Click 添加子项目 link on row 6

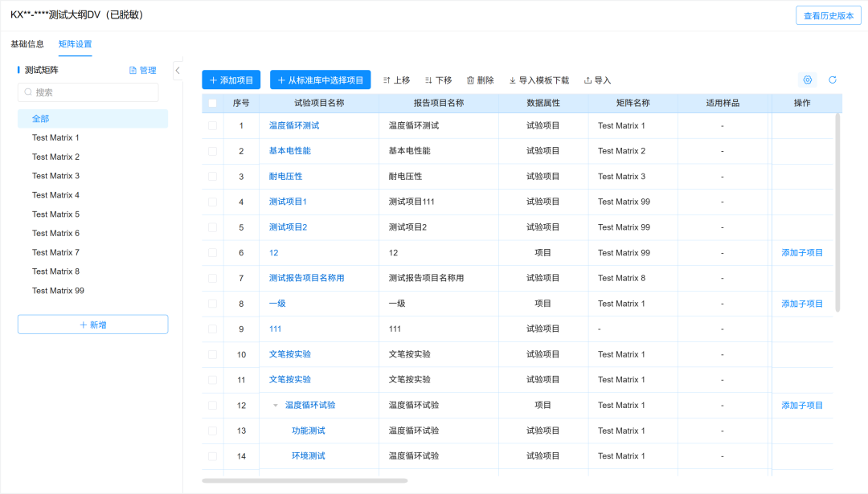click(x=801, y=252)
